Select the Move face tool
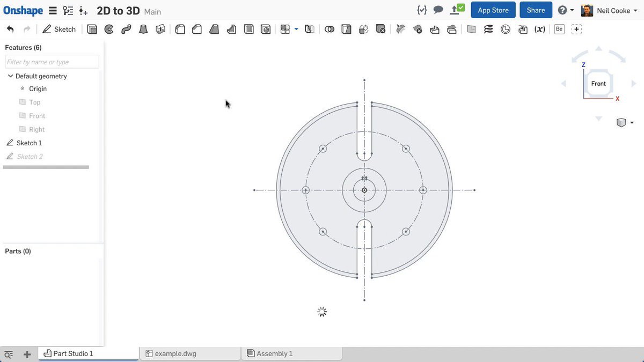644x362 pixels. click(x=435, y=29)
